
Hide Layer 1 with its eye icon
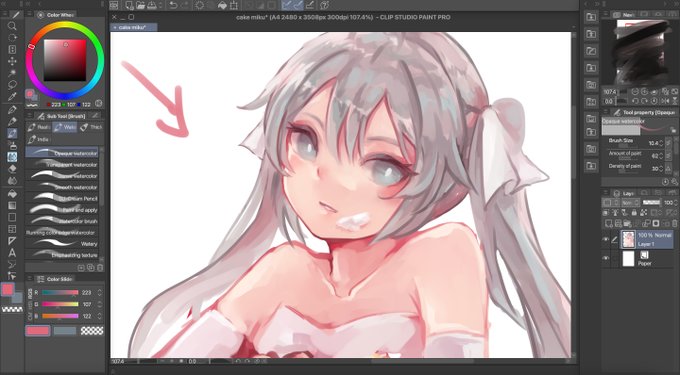[606, 240]
